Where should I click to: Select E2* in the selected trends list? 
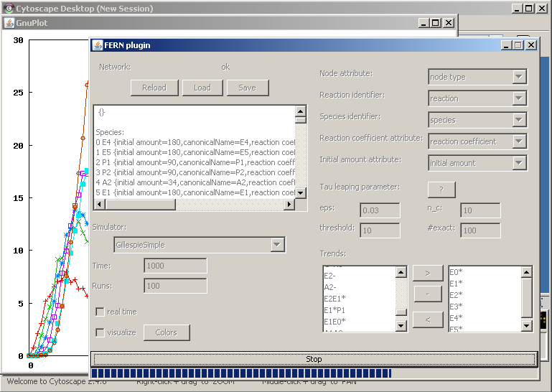pyautogui.click(x=485, y=295)
